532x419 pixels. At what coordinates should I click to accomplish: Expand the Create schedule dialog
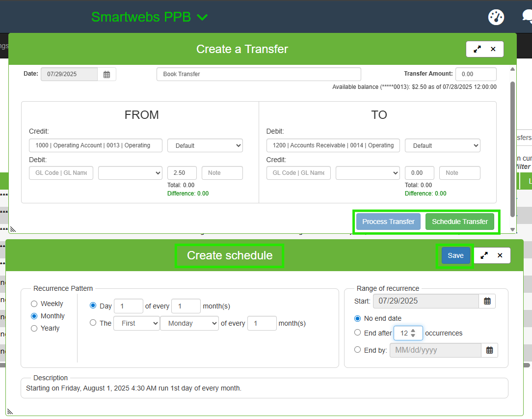[x=484, y=255]
